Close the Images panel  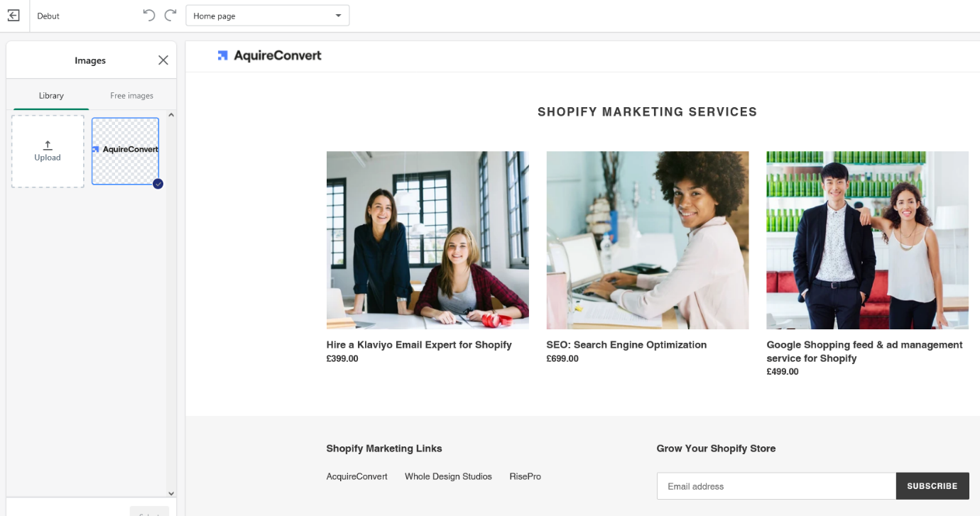[x=163, y=60]
